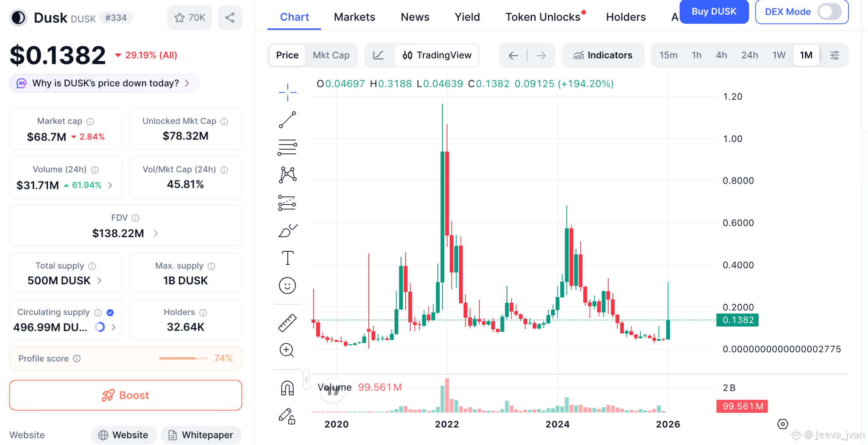Open the chart price scale settings gear
This screenshot has height=445, width=868.
click(x=783, y=424)
